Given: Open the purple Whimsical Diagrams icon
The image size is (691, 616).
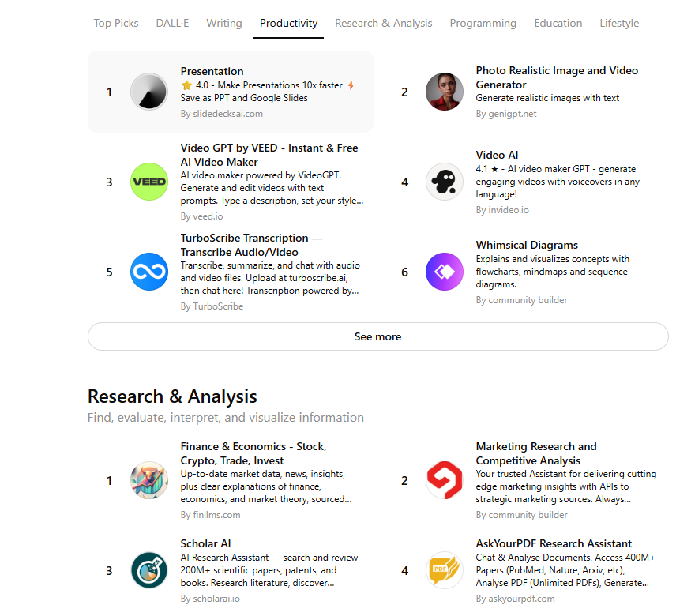Looking at the screenshot, I should (x=444, y=272).
